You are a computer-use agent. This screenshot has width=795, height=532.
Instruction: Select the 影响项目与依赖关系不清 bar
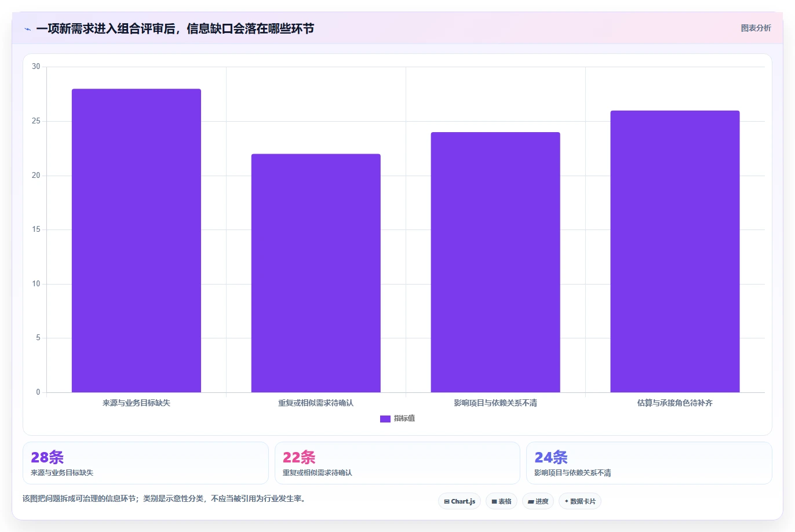495,262
